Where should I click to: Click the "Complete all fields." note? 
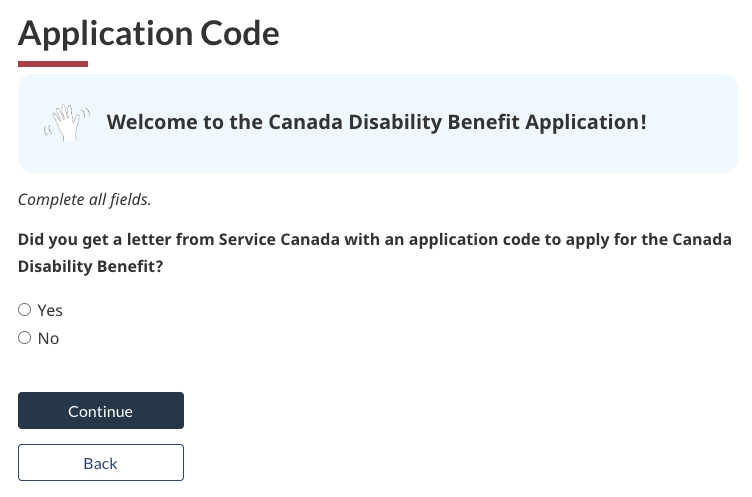pos(84,200)
